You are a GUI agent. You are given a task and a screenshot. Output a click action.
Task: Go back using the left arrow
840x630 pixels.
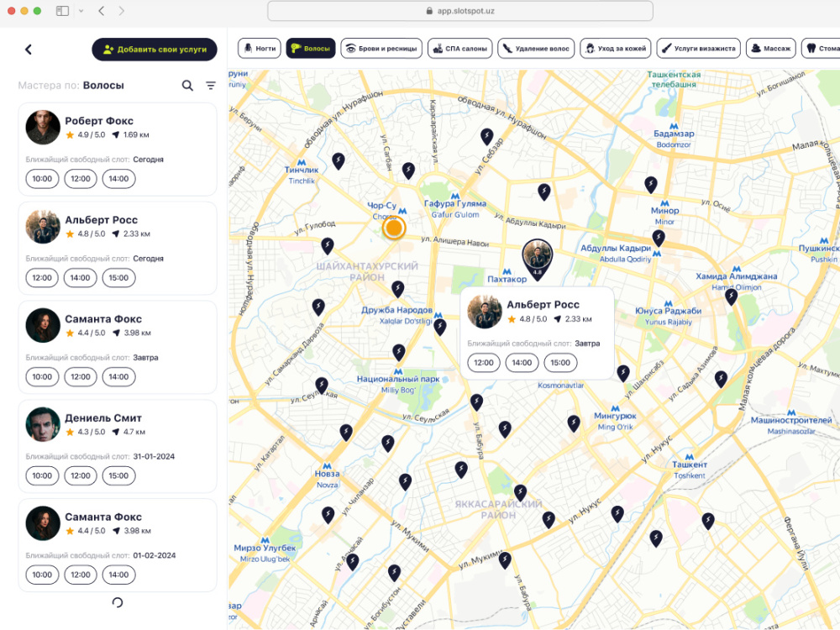29,50
